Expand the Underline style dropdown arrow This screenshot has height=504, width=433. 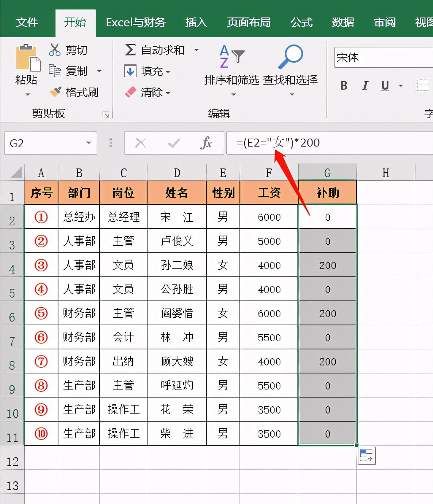pyautogui.click(x=401, y=86)
